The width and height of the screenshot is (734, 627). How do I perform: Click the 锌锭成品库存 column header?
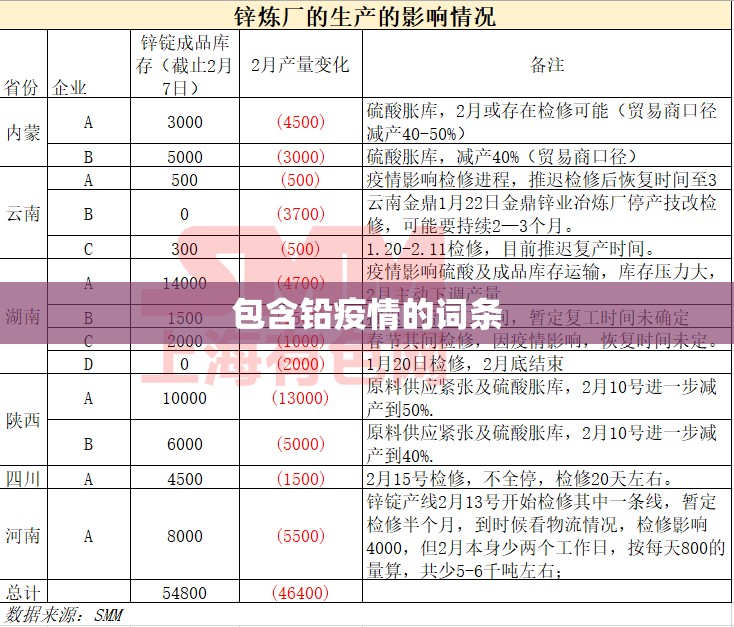pyautogui.click(x=184, y=65)
